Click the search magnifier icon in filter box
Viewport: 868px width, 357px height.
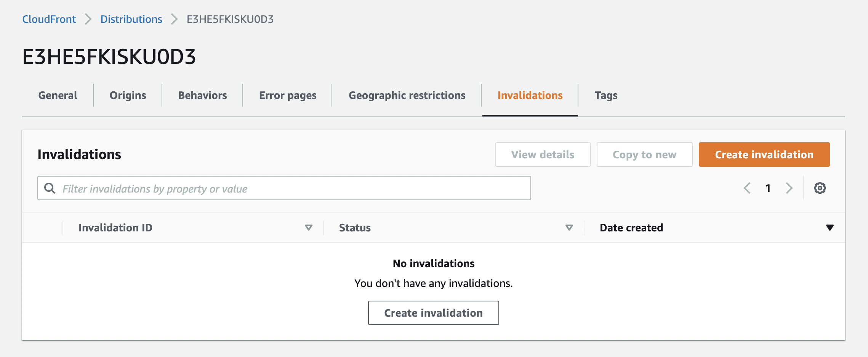coord(50,188)
